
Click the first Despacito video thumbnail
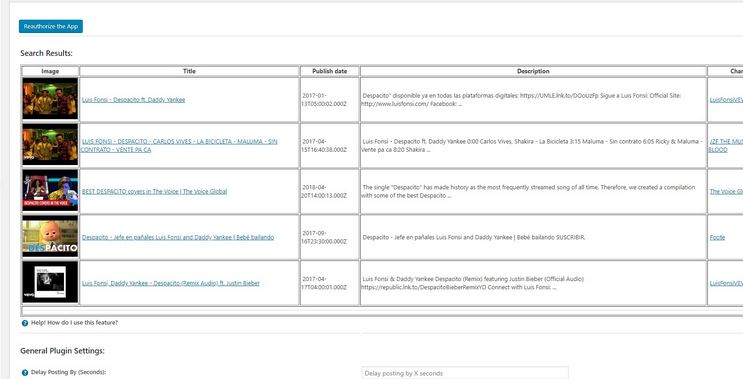[50, 99]
